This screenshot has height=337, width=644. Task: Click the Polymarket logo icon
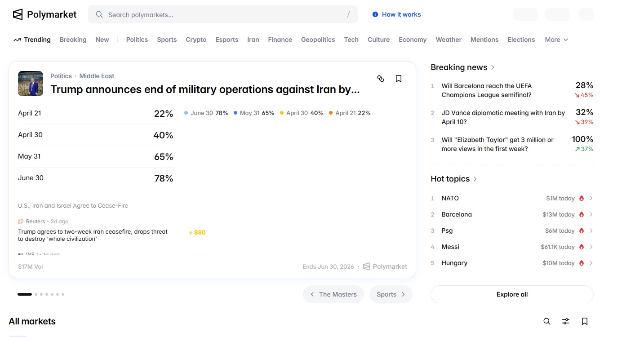coord(18,14)
